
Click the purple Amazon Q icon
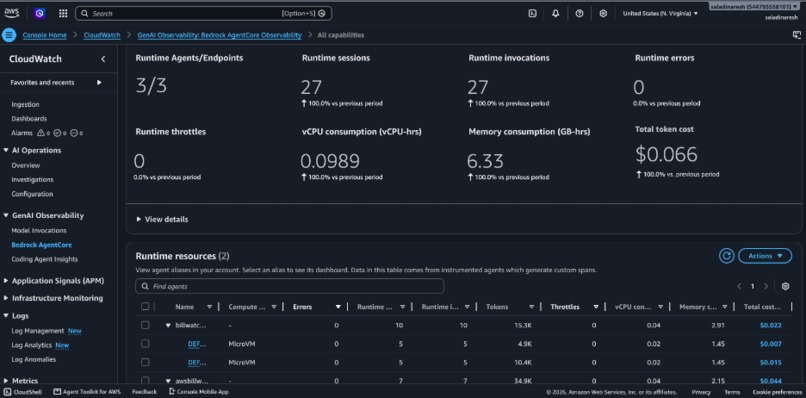pos(40,13)
